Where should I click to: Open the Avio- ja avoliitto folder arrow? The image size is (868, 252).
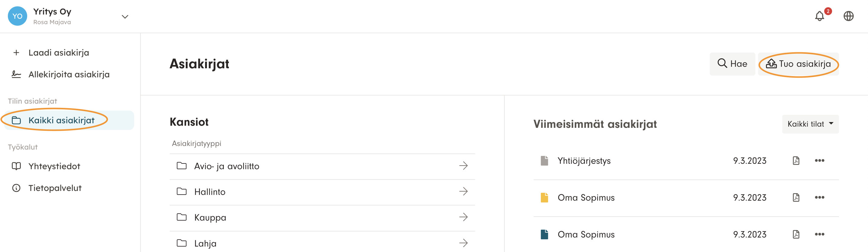point(463,166)
